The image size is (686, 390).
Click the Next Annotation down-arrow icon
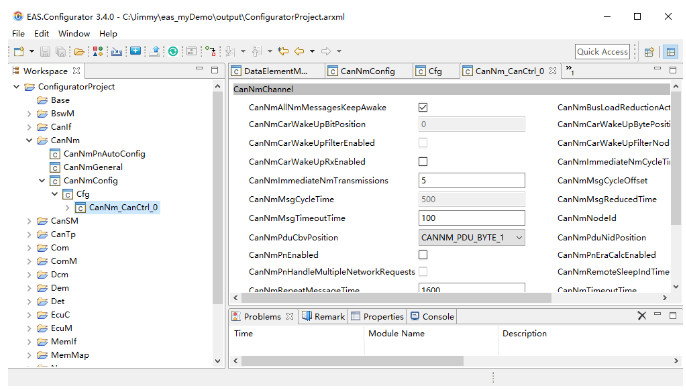pyautogui.click(x=230, y=52)
